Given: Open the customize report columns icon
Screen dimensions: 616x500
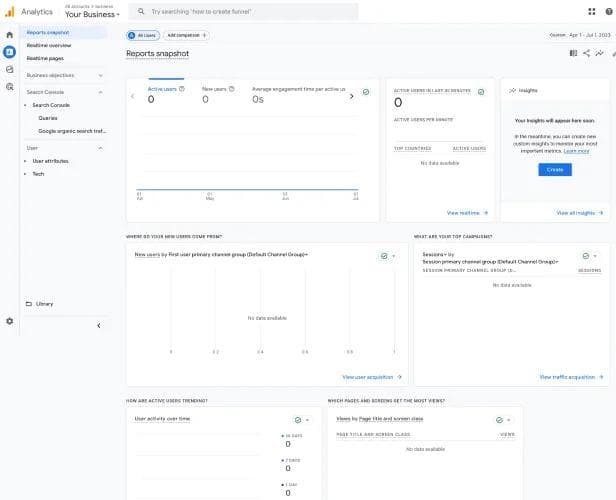Looking at the screenshot, I should pyautogui.click(x=573, y=53).
